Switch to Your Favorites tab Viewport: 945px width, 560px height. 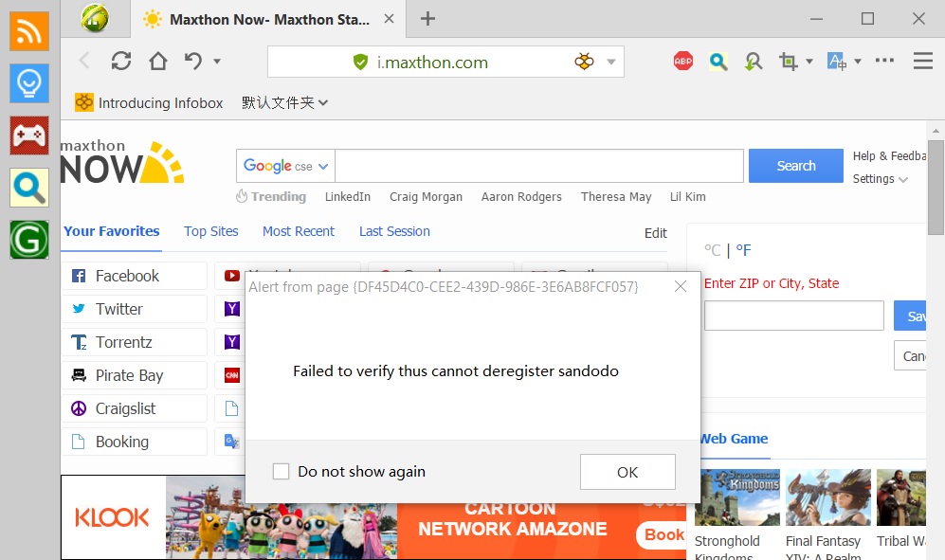(112, 231)
